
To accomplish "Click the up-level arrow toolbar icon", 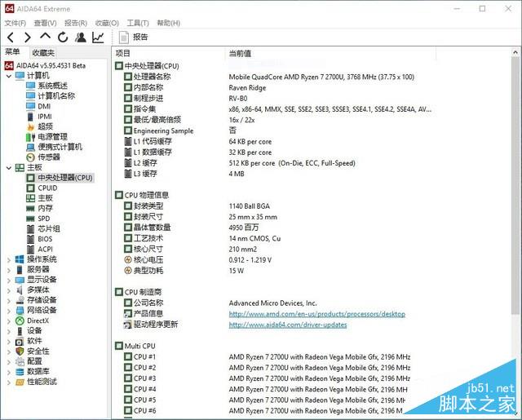I will (46, 36).
